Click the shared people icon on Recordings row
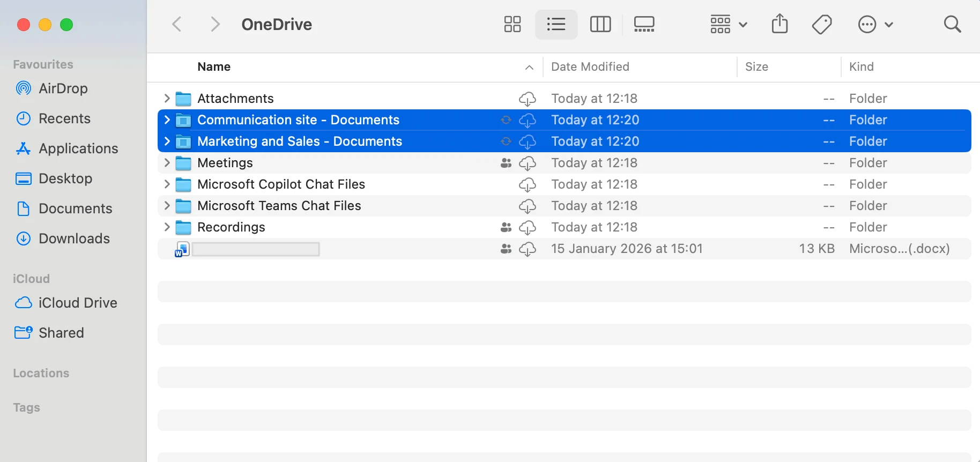 [506, 227]
